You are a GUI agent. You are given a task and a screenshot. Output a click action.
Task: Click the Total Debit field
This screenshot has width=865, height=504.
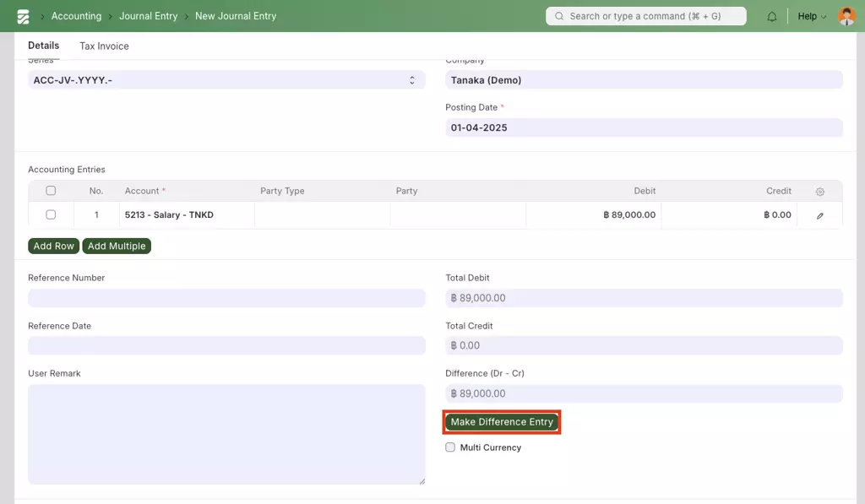click(x=644, y=298)
